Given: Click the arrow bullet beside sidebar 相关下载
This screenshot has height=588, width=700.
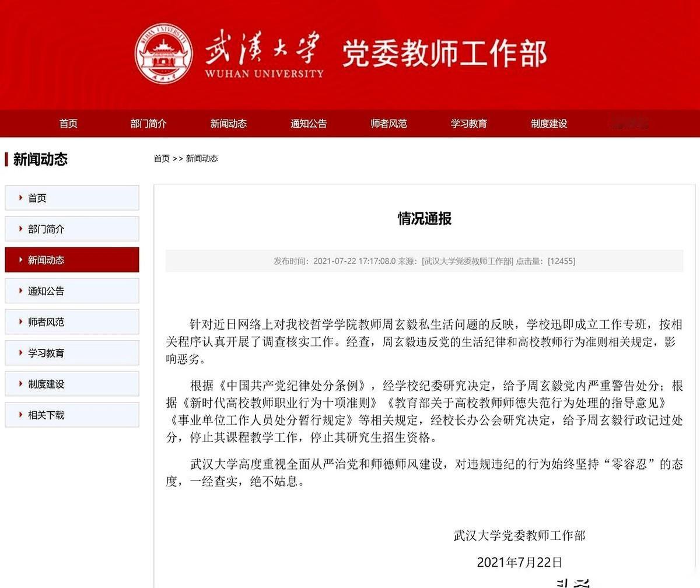Looking at the screenshot, I should [21, 415].
